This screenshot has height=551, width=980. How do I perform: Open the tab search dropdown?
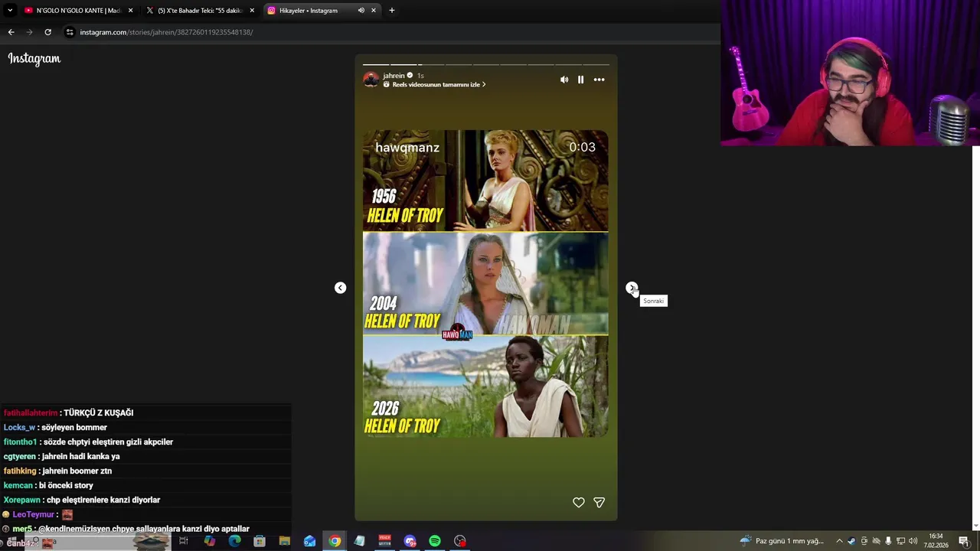(10, 11)
